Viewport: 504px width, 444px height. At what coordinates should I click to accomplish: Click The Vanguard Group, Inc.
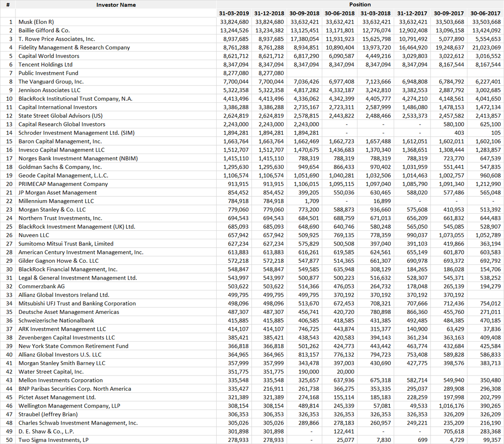[x=51, y=81]
